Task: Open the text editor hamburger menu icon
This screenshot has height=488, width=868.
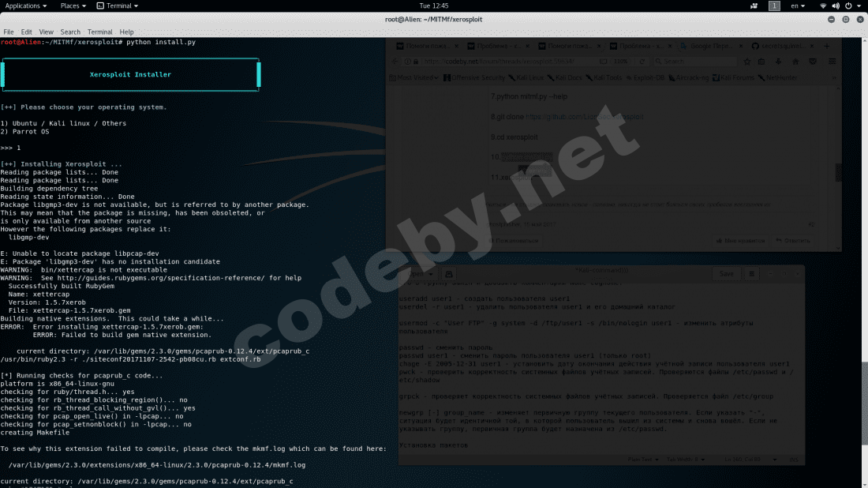Action: coord(752,274)
